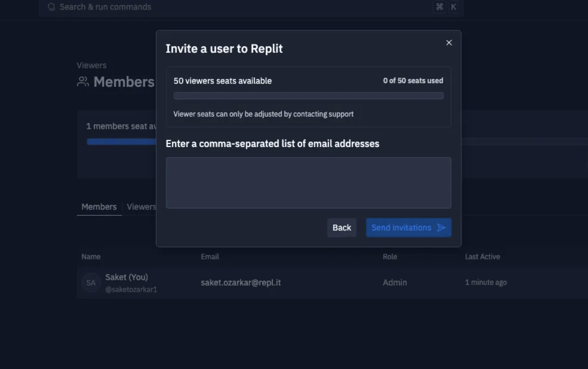Screen dimensions: 588x369
Task: Click the Last Active column header
Action: point(482,257)
